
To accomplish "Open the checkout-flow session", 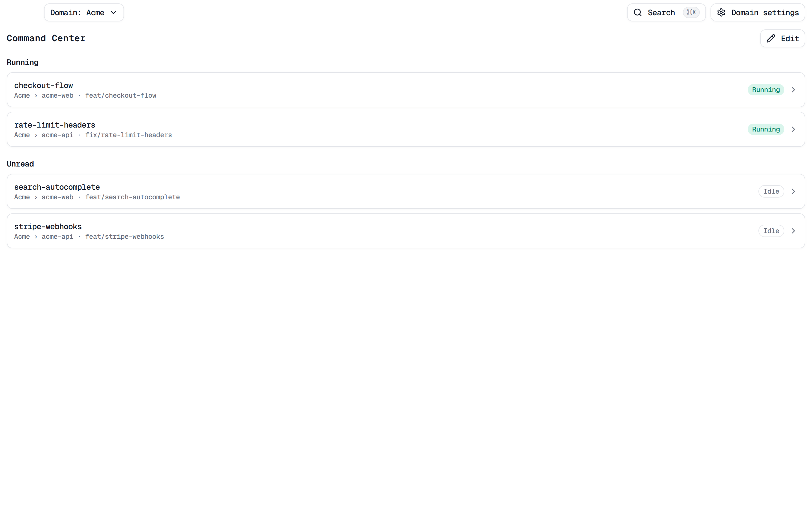I will [x=406, y=90].
